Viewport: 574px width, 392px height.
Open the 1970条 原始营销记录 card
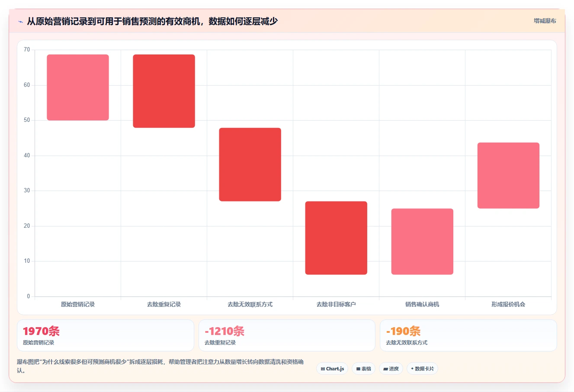[106, 335]
